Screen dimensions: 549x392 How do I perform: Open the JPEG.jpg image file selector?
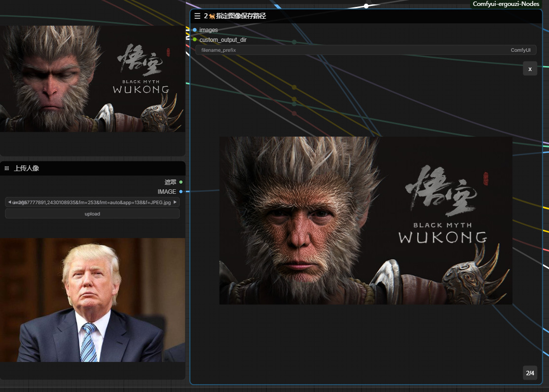(92, 202)
